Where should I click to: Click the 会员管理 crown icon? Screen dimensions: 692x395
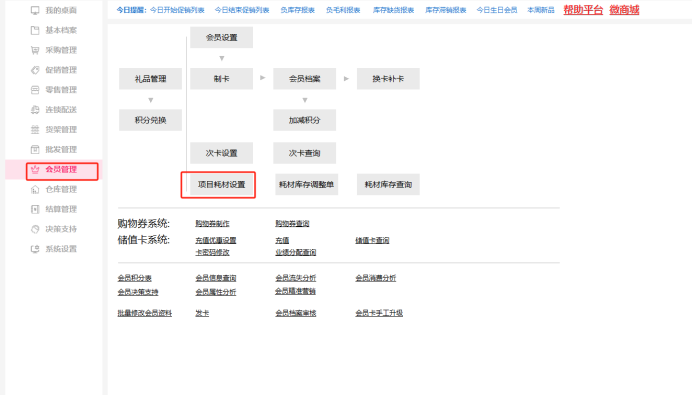pyautogui.click(x=35, y=169)
